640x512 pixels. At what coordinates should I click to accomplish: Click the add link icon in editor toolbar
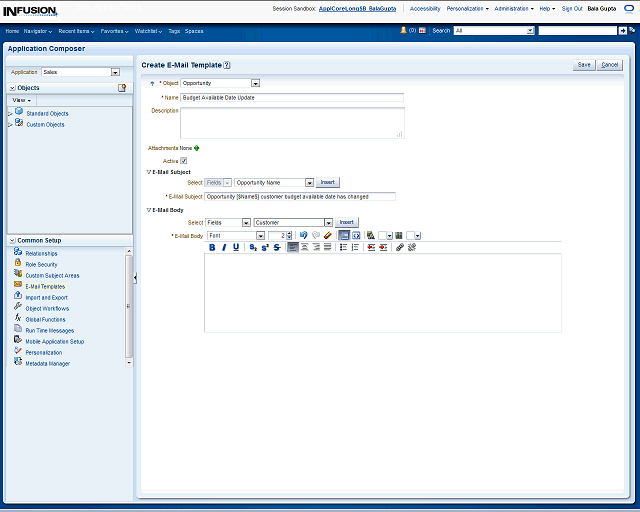point(399,247)
